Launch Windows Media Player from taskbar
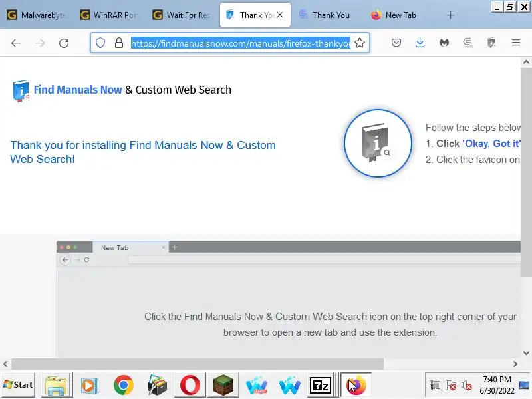Screen dimensions: 532x399 [90, 386]
